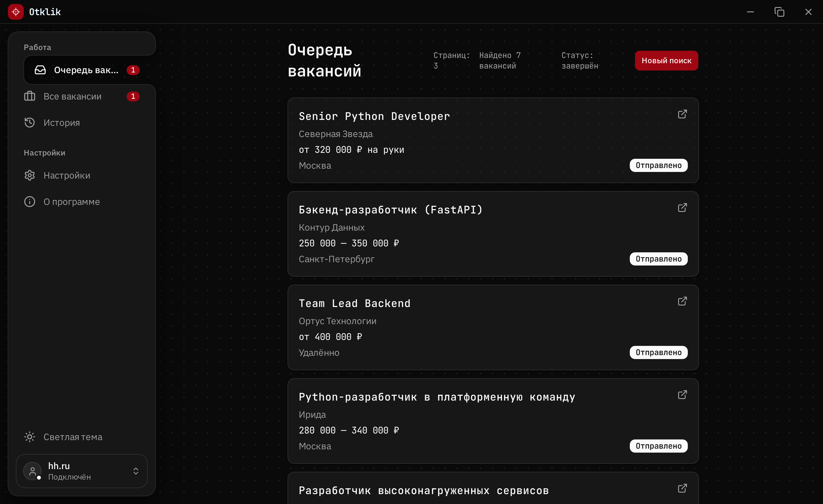
Task: Click the info icon of О программе
Action: (x=29, y=202)
